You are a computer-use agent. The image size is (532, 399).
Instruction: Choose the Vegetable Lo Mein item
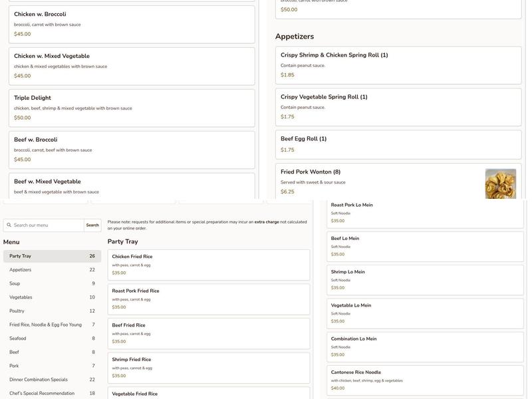pyautogui.click(x=424, y=313)
